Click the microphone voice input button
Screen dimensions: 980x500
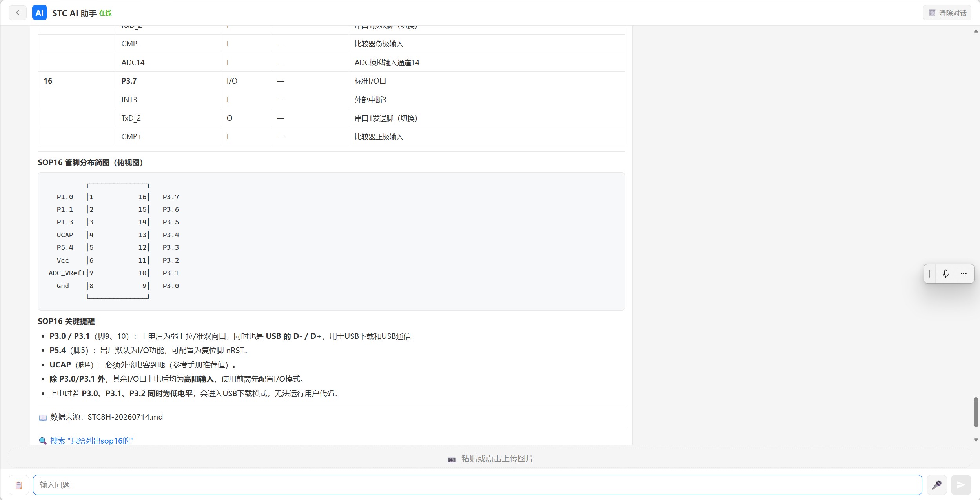pos(936,485)
